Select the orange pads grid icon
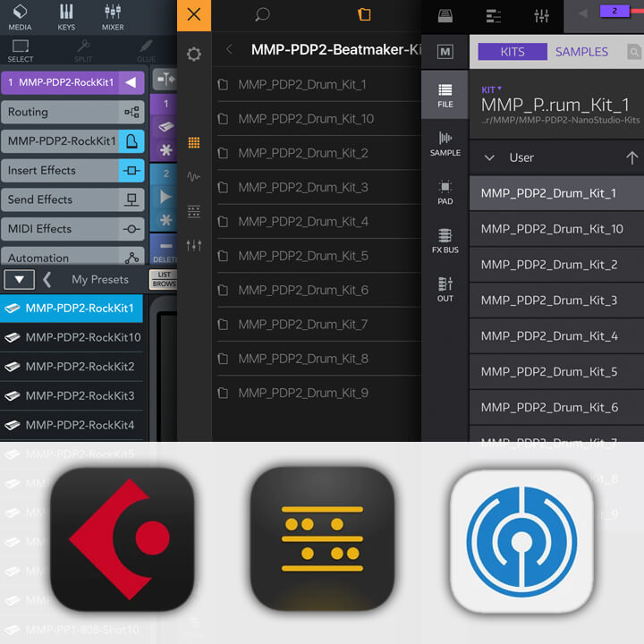The width and height of the screenshot is (644, 644). [194, 142]
